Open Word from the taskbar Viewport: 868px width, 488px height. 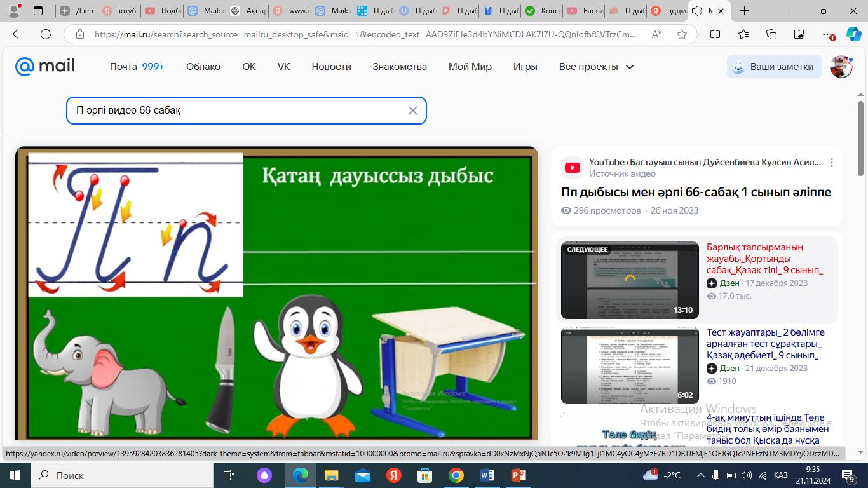(487, 475)
